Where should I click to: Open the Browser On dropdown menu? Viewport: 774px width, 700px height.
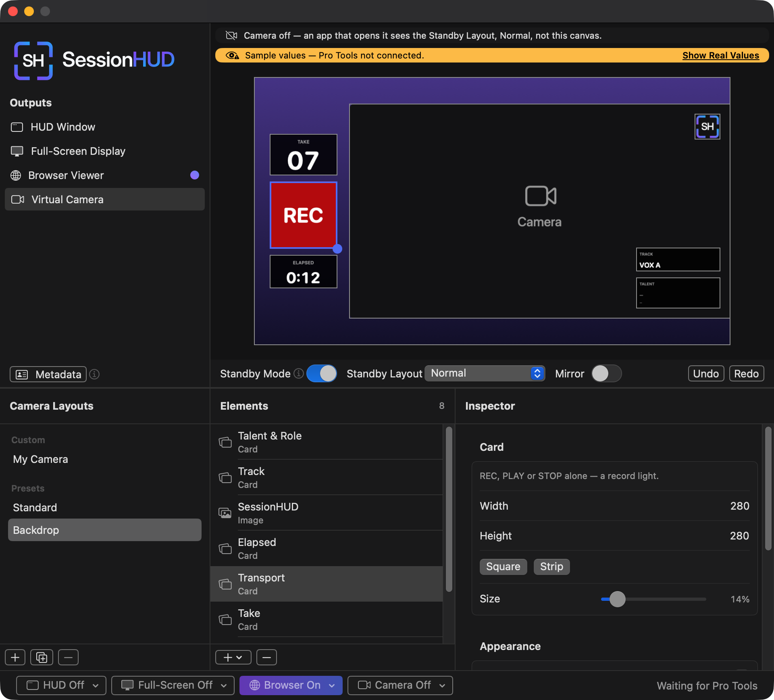click(291, 685)
